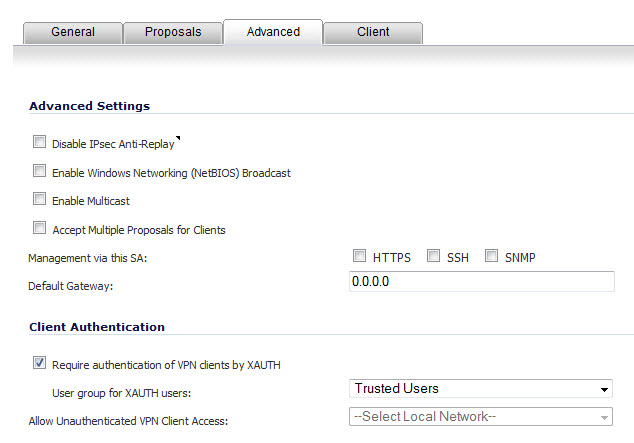Check Accept Multiple Proposals for Clients
Viewport: 634px width, 443px height.
pyautogui.click(x=39, y=228)
